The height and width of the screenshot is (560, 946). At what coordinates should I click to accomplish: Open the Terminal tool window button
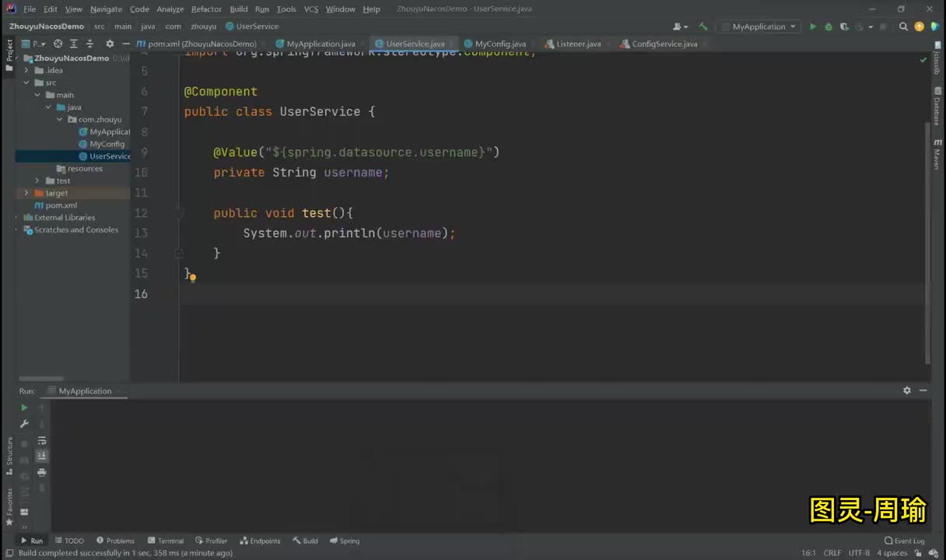click(166, 541)
